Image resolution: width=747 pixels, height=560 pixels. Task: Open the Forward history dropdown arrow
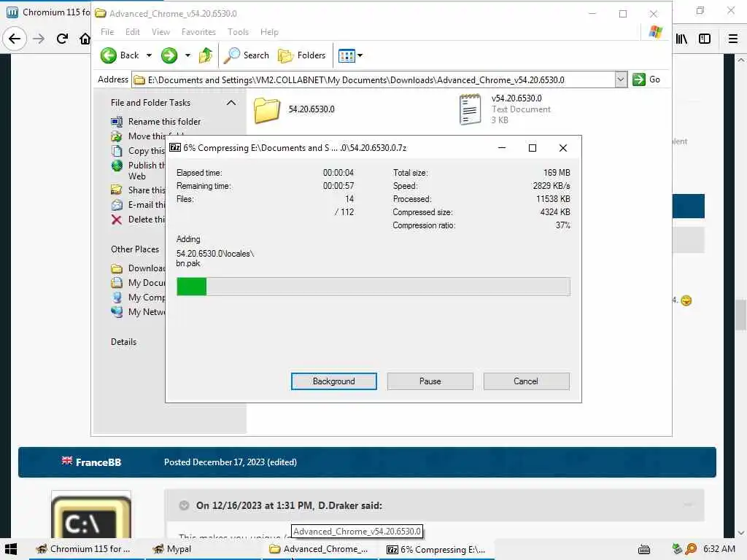tap(187, 55)
